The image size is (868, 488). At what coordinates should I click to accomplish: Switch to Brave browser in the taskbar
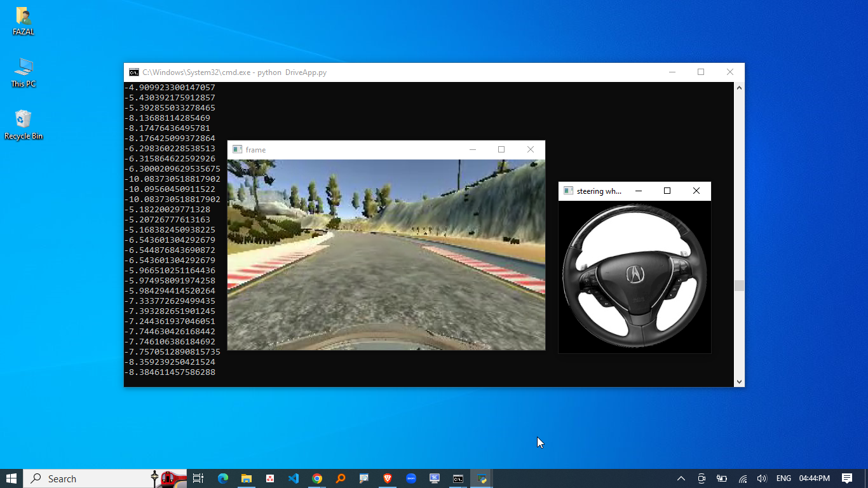(388, 478)
